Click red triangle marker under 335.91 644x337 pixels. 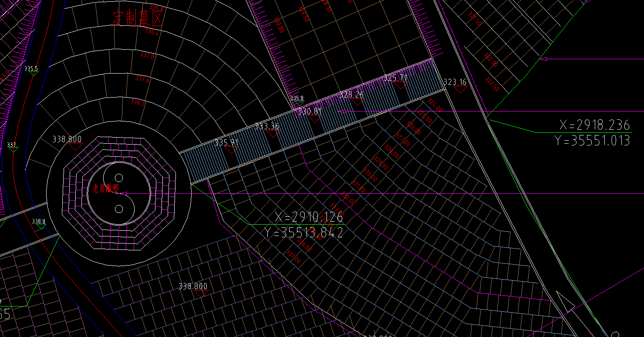(231, 150)
